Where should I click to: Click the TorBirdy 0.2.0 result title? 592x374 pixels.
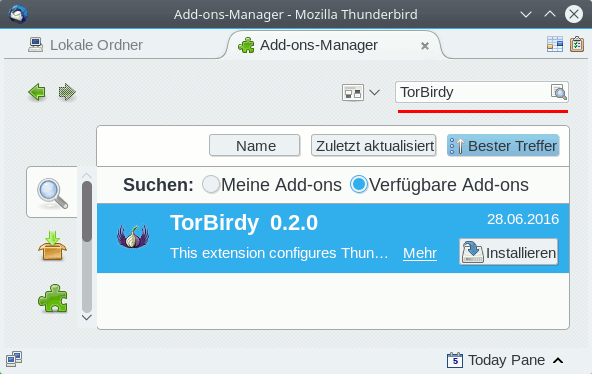tap(244, 223)
